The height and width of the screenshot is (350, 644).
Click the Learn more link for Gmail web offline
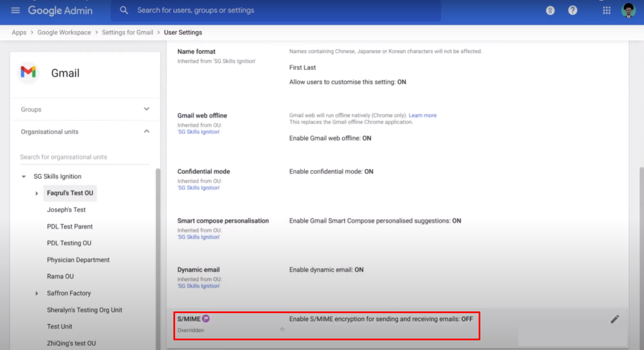click(x=422, y=115)
